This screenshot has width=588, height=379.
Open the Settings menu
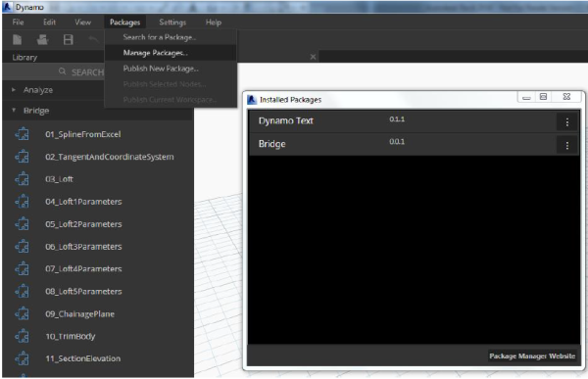pos(172,23)
